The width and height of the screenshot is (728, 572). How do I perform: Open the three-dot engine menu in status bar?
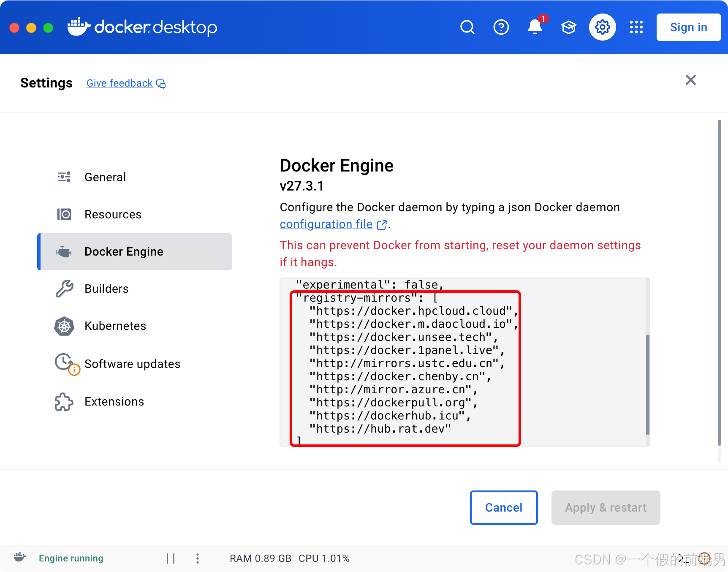coord(198,558)
